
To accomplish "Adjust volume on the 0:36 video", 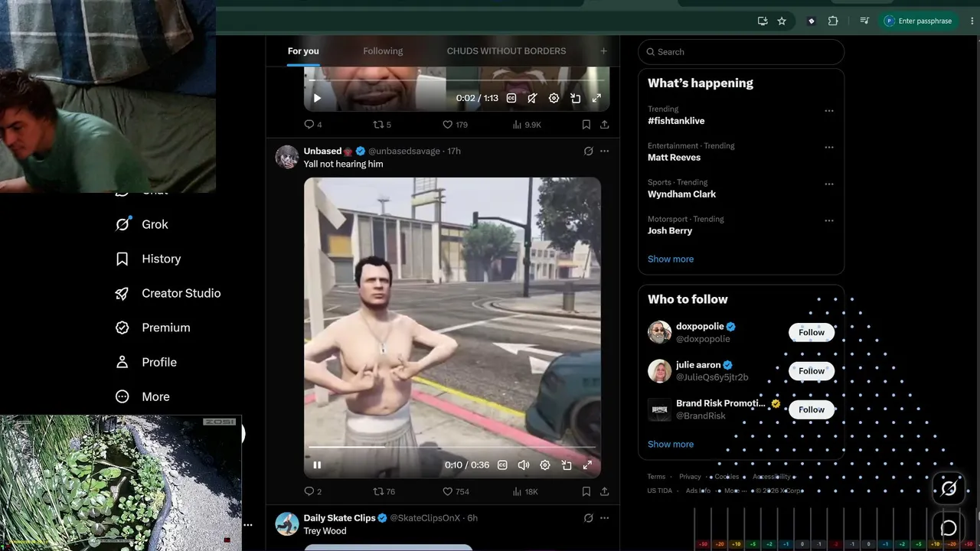I will pyautogui.click(x=524, y=465).
